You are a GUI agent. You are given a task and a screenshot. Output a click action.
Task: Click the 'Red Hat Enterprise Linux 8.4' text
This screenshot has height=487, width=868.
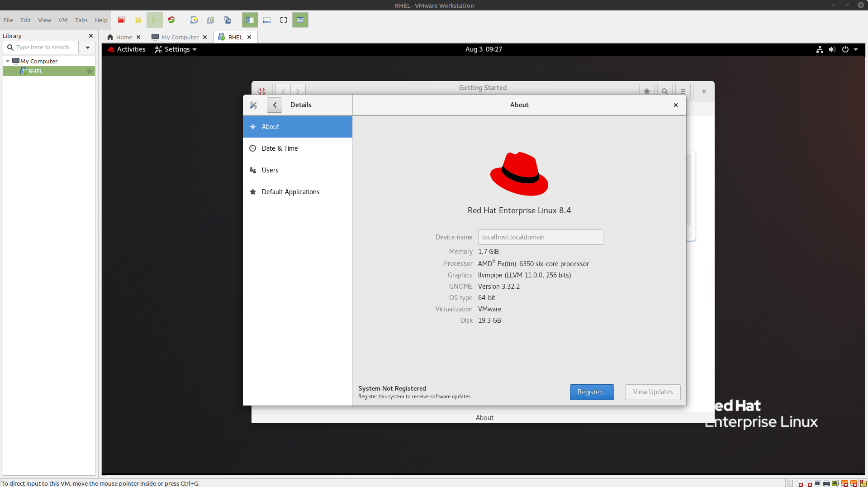tap(519, 210)
